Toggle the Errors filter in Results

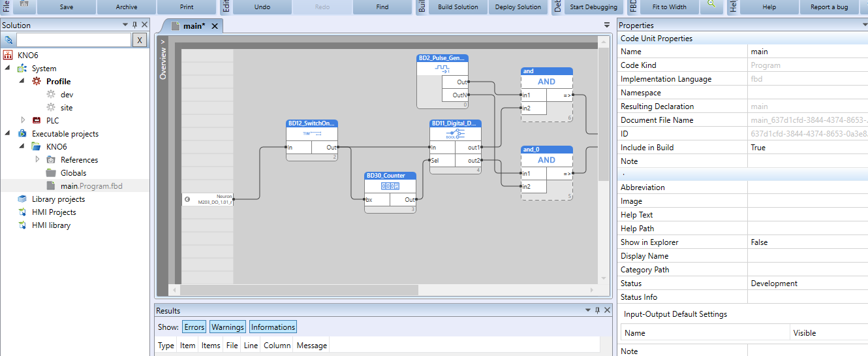(194, 327)
